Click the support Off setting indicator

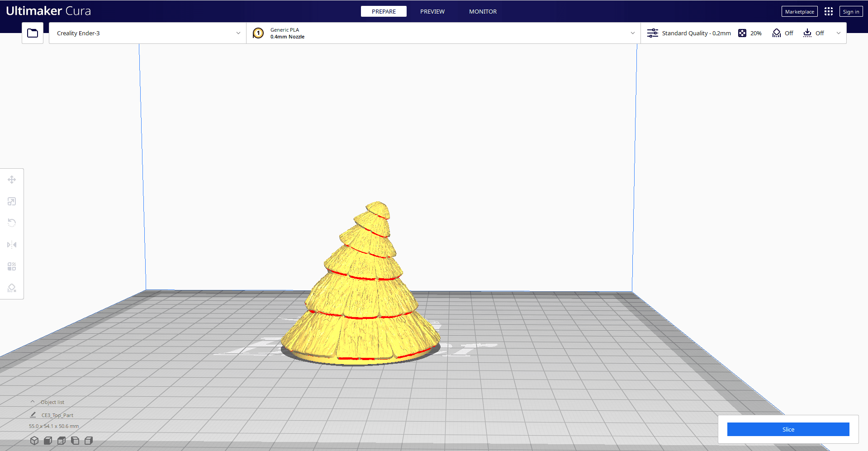coord(783,33)
